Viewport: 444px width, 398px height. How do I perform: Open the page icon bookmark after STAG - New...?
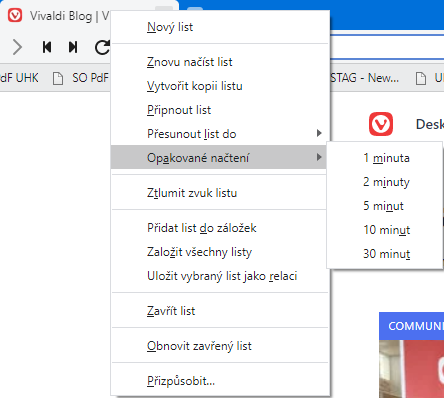tap(421, 78)
